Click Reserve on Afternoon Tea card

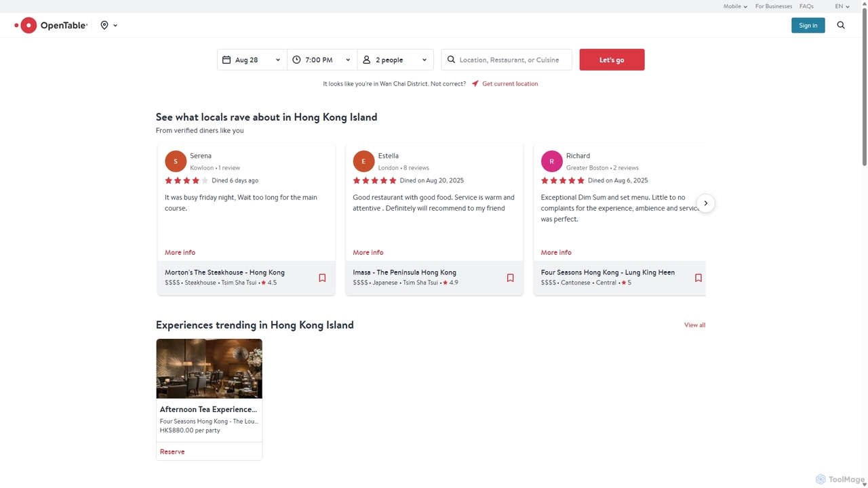[x=172, y=451]
